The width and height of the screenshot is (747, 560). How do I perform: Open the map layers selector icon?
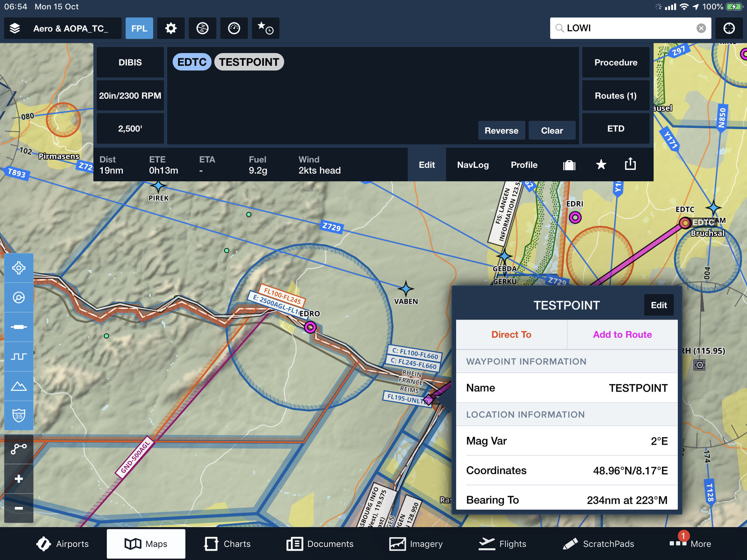tap(15, 28)
